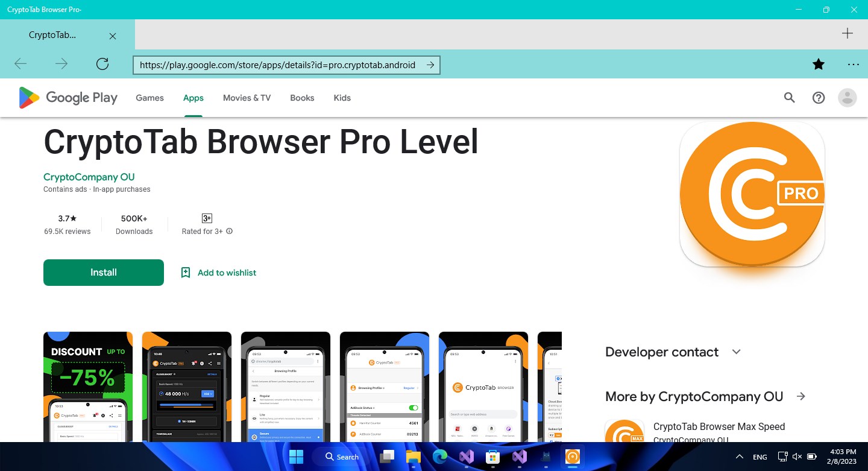This screenshot has width=868, height=471.
Task: Click the CryptoTab Max app icon
Action: 624,431
